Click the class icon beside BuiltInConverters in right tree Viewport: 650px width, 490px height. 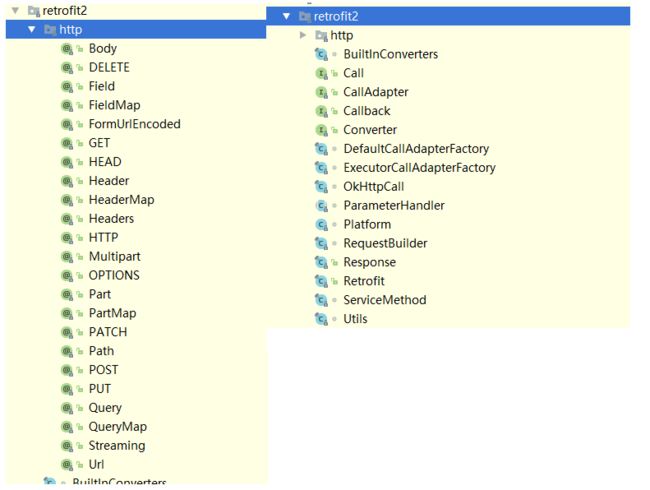pos(322,54)
